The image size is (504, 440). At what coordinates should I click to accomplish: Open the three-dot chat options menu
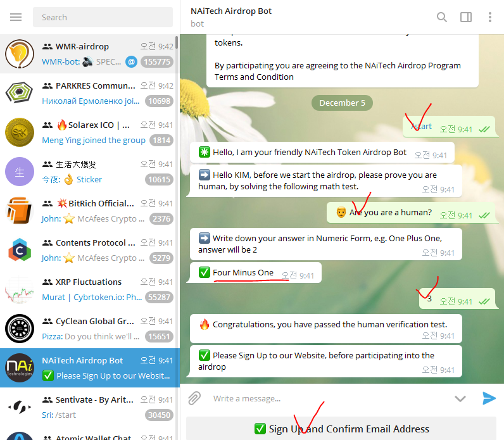pos(490,17)
